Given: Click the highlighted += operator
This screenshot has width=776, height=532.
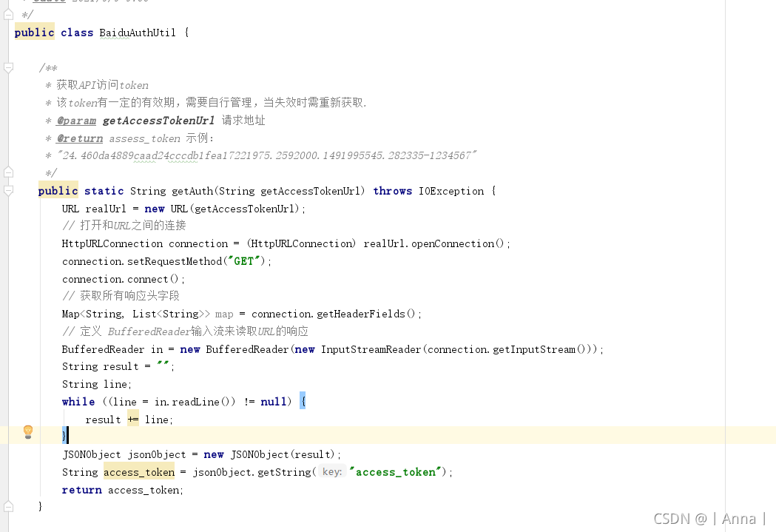Looking at the screenshot, I should tap(133, 420).
